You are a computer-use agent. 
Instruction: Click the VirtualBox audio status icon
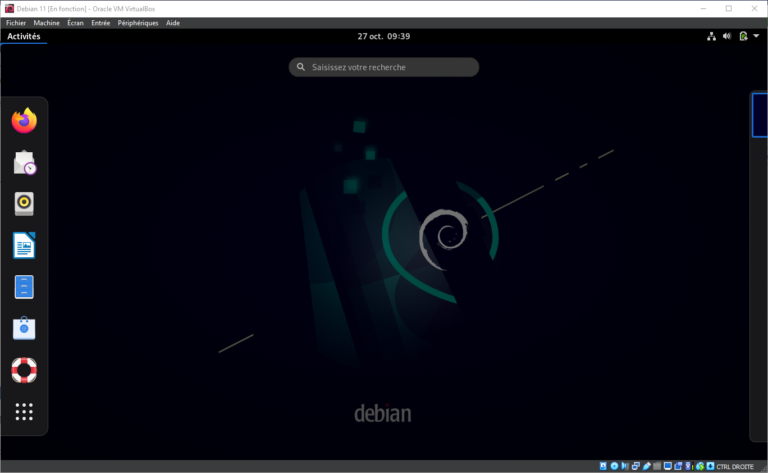[625, 466]
